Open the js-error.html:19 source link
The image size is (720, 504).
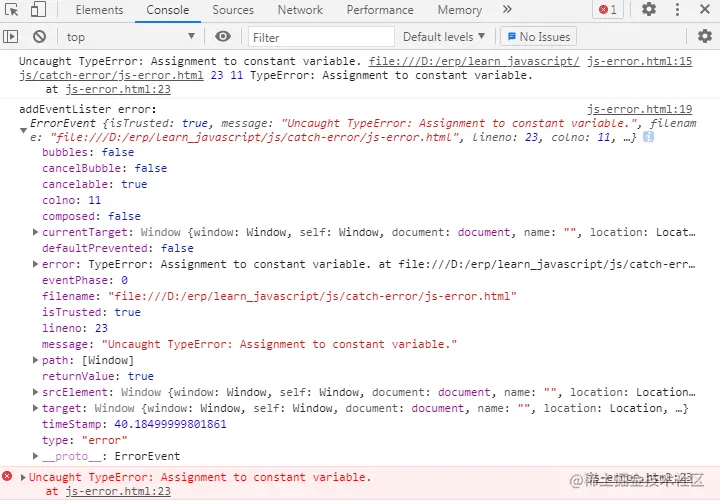(x=639, y=109)
